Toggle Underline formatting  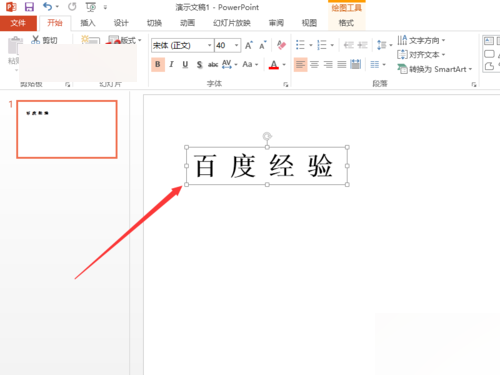click(185, 64)
